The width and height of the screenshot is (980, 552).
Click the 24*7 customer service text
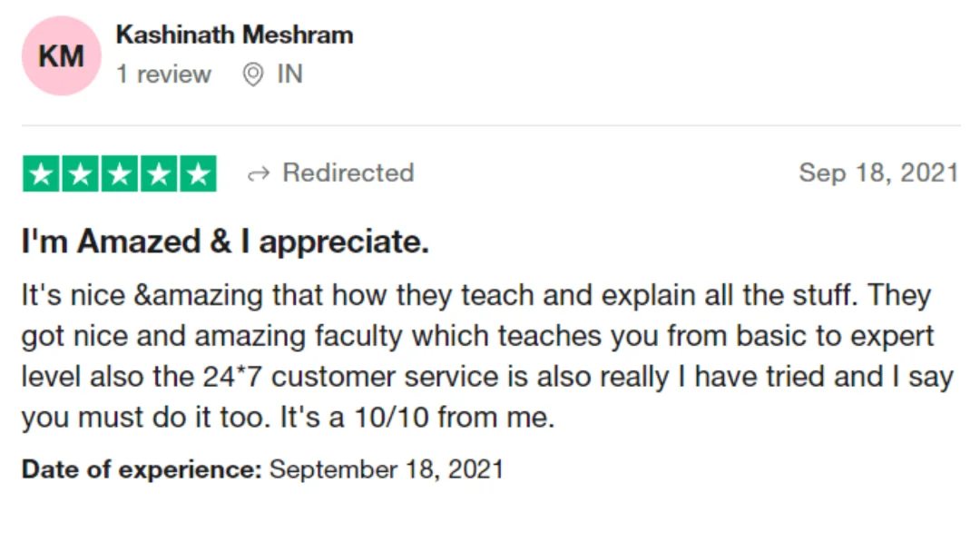pyautogui.click(x=350, y=377)
